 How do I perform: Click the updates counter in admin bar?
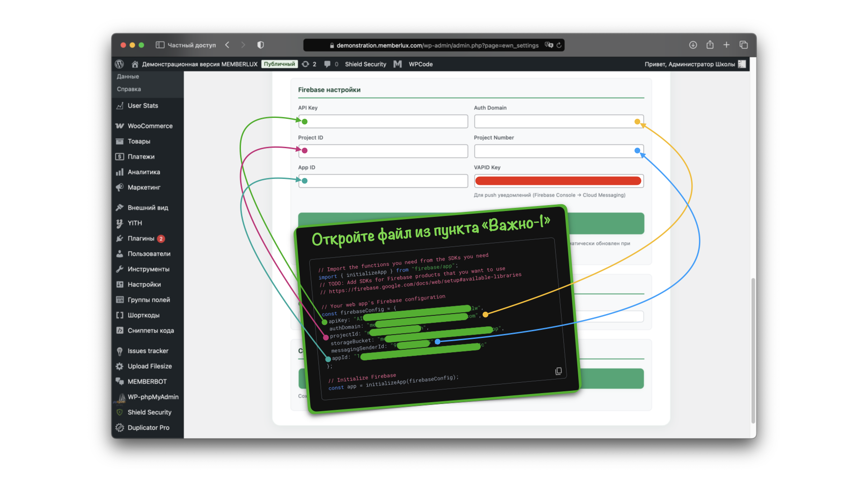309,64
